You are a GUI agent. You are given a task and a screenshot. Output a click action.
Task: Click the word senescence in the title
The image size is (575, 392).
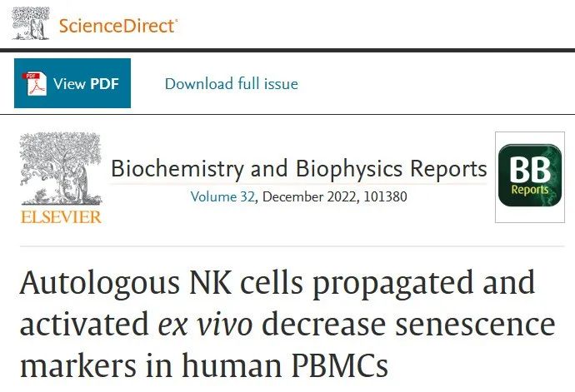pyautogui.click(x=475, y=325)
